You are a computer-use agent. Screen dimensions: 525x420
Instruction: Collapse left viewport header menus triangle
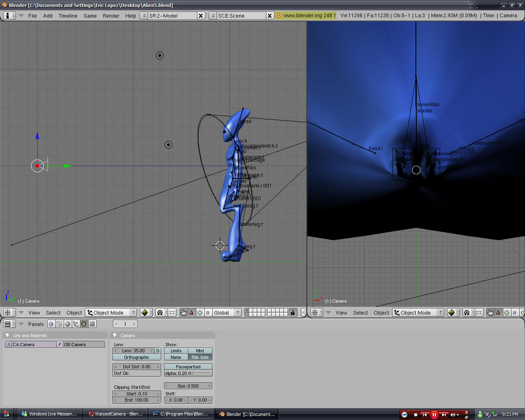pyautogui.click(x=21, y=312)
